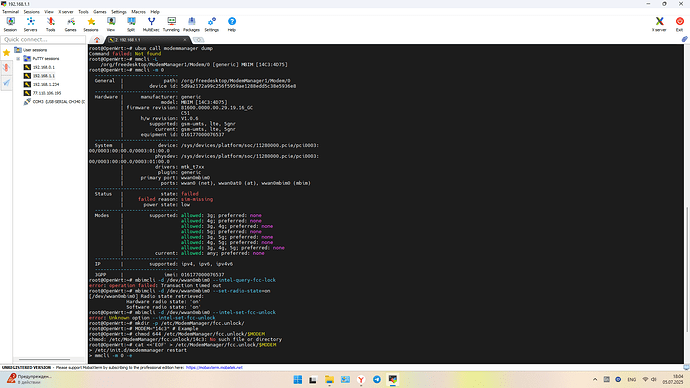Open the MultiExec toolbar icon

click(x=151, y=24)
